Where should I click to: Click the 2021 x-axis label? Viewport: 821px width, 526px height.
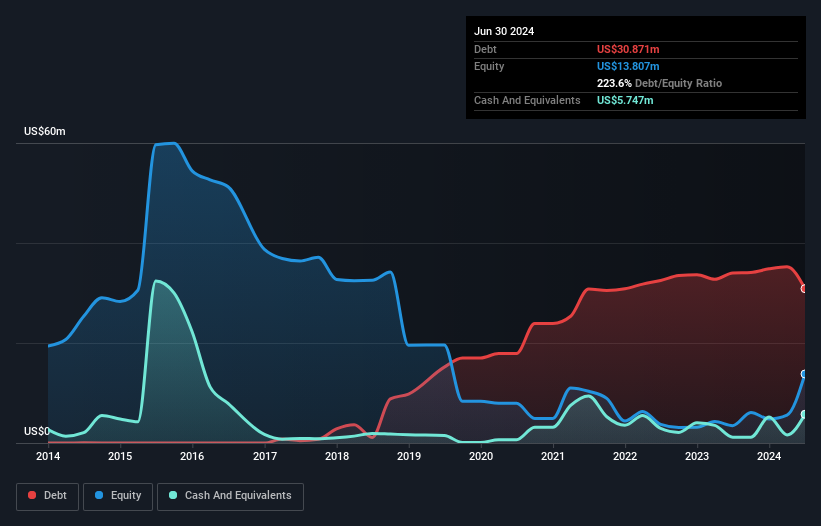point(553,456)
